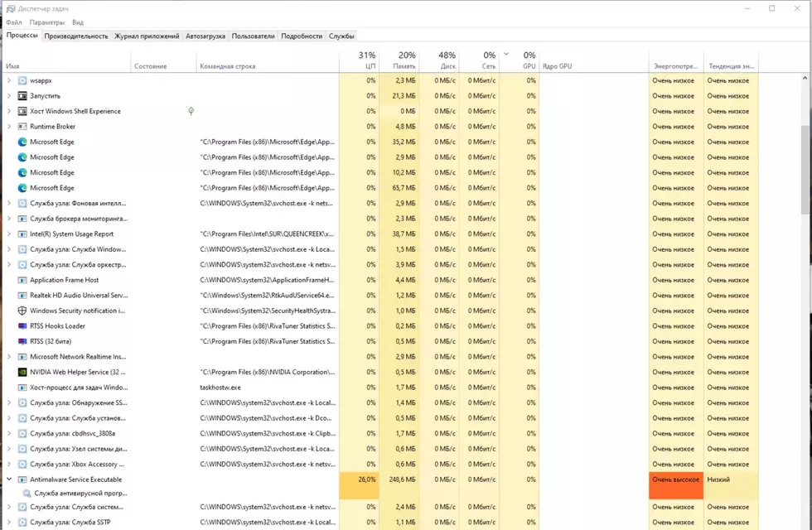Sort by the Командная строка column header
Image resolution: width=812 pixels, height=530 pixels.
tap(268, 61)
